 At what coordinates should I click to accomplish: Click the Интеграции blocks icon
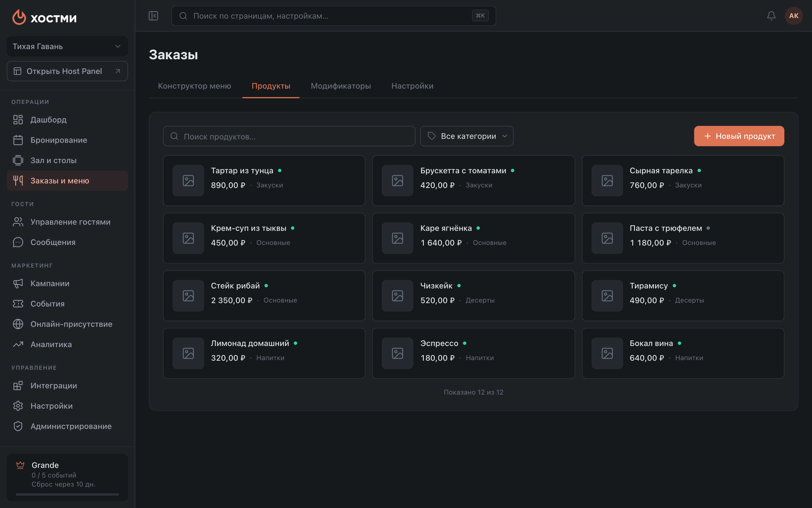(x=18, y=385)
